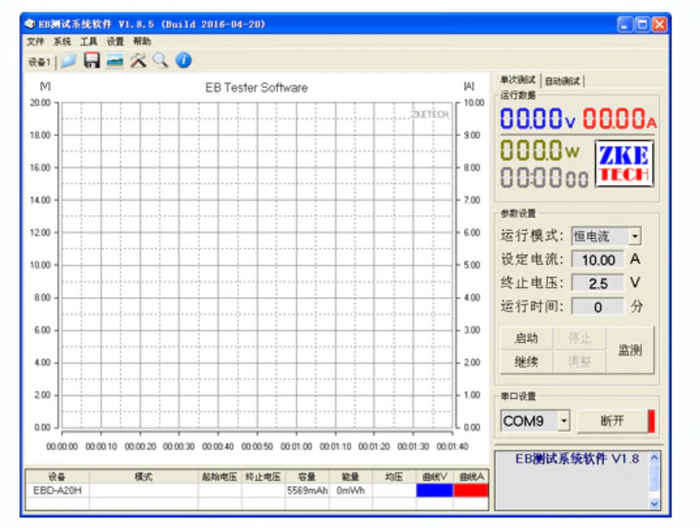This screenshot has width=700, height=528.
Task: Click the 模式 column header
Action: tap(143, 477)
